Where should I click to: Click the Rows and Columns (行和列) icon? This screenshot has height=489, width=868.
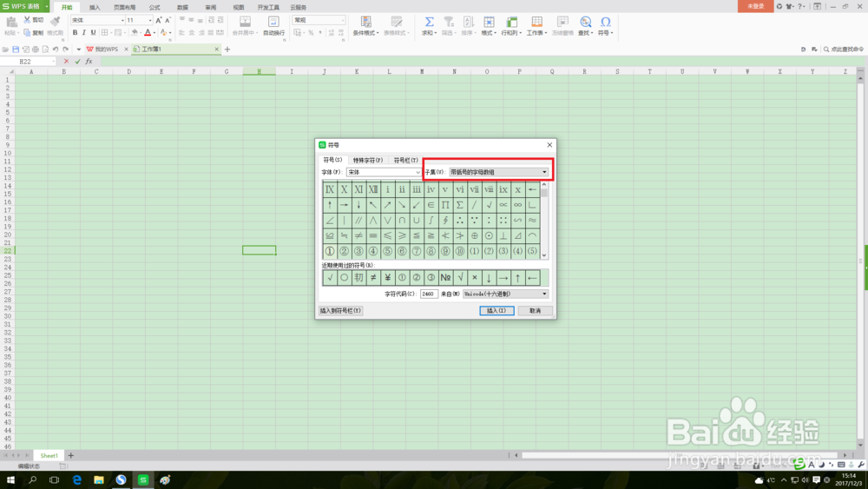pyautogui.click(x=511, y=23)
